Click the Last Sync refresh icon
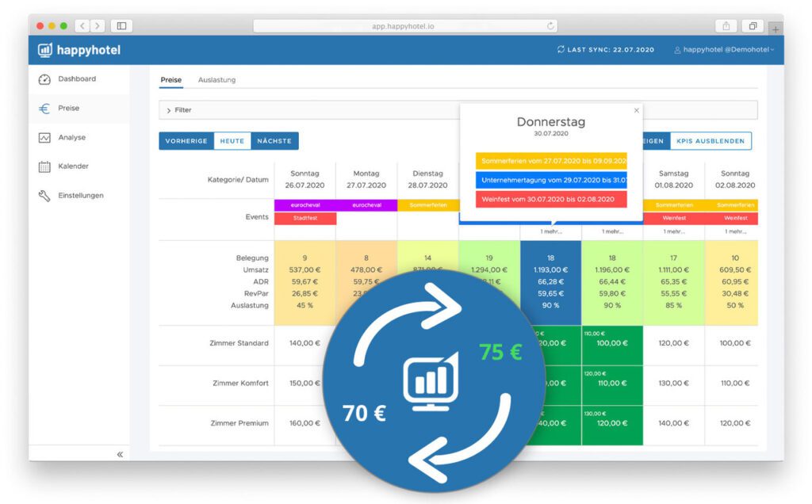The width and height of the screenshot is (812, 504). 561,50
